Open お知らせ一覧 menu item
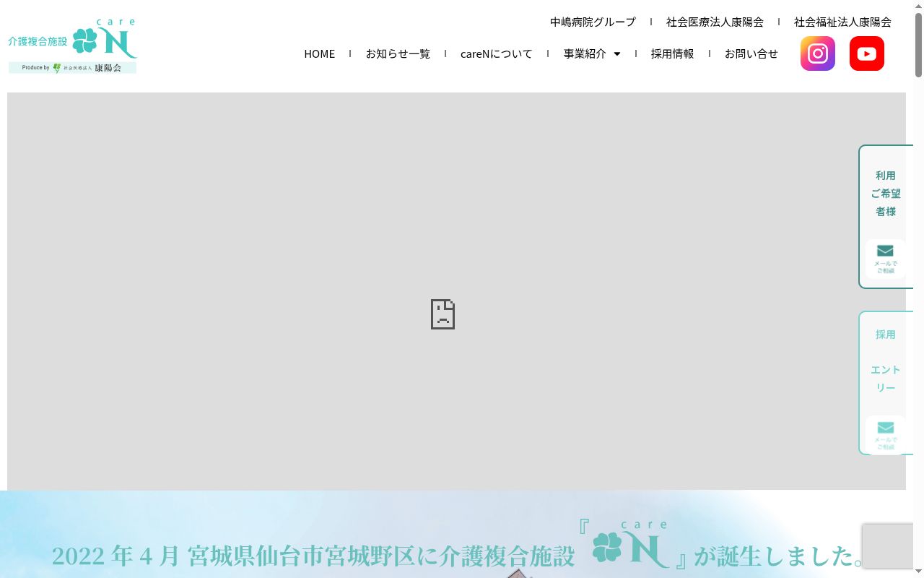 398,53
